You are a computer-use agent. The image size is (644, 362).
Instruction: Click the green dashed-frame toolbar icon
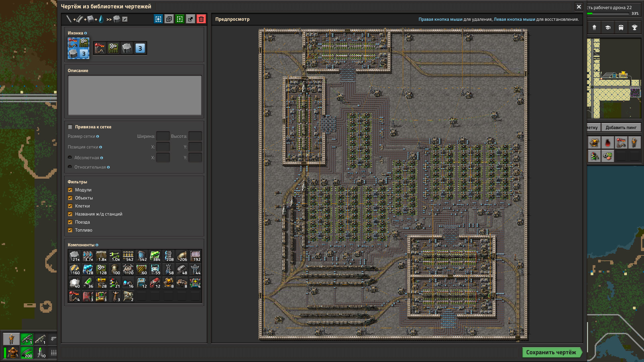(x=180, y=19)
